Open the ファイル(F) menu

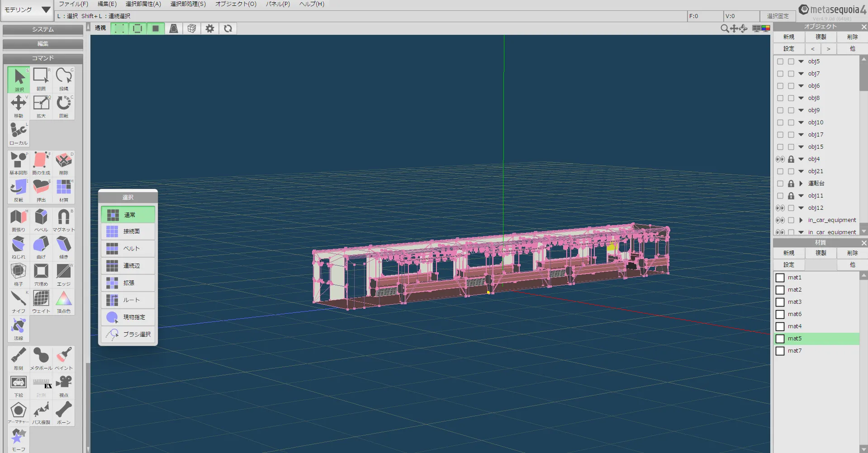click(x=73, y=4)
